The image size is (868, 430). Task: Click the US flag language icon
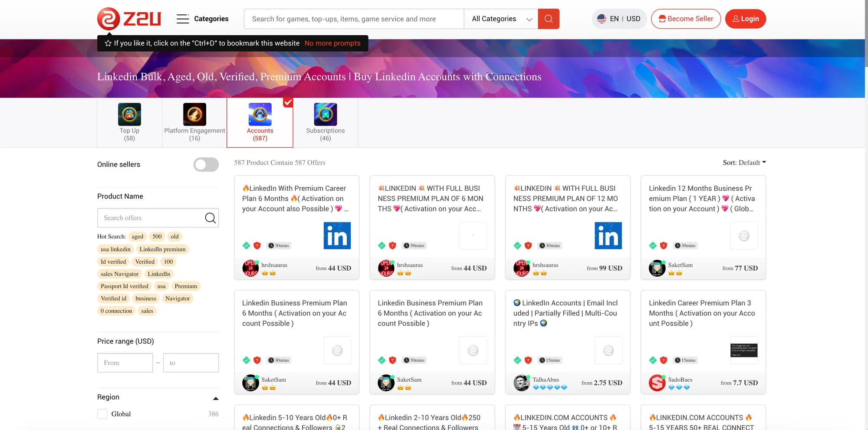tap(602, 19)
